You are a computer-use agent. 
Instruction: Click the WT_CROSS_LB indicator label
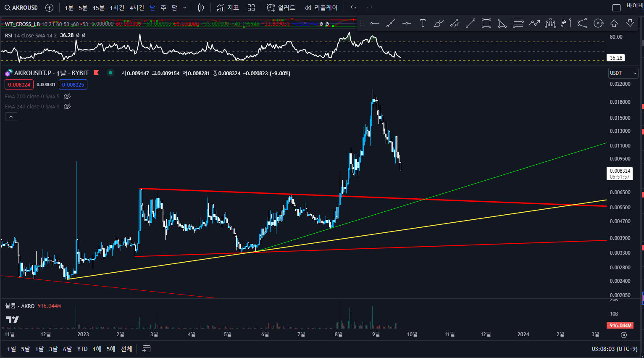coord(22,24)
